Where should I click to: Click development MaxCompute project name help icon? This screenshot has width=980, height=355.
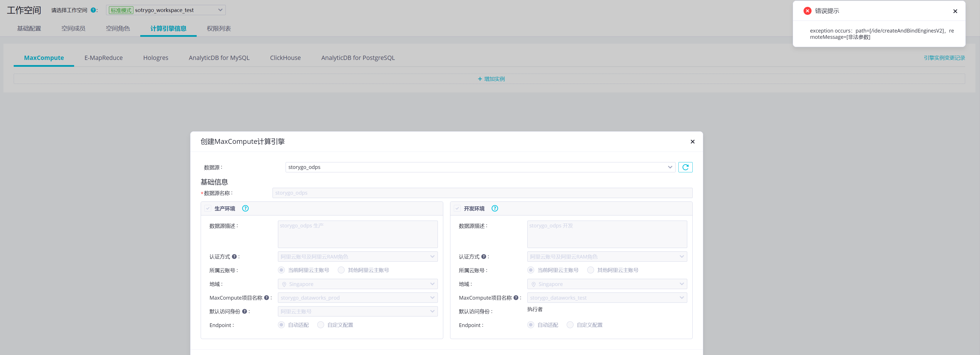(x=516, y=298)
